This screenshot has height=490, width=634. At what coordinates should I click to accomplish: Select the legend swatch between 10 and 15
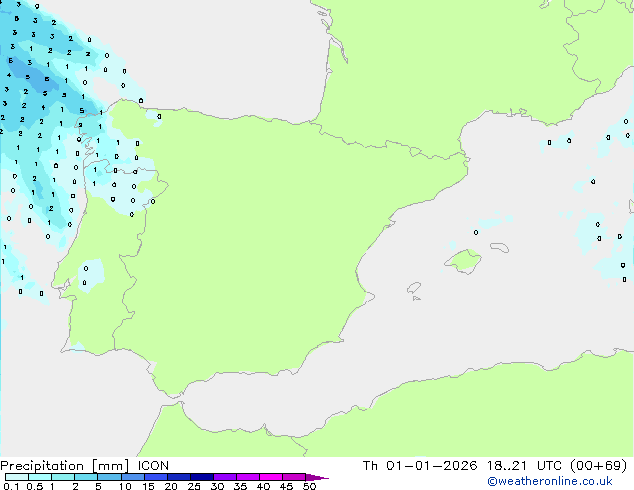132,477
